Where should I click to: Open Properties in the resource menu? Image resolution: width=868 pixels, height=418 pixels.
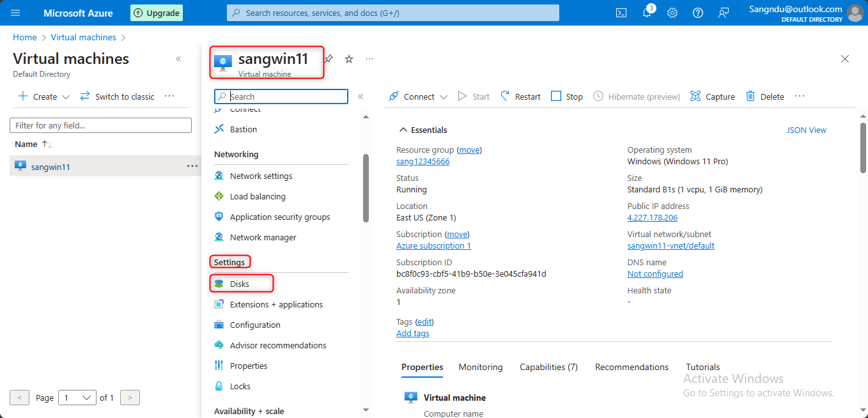tap(249, 366)
